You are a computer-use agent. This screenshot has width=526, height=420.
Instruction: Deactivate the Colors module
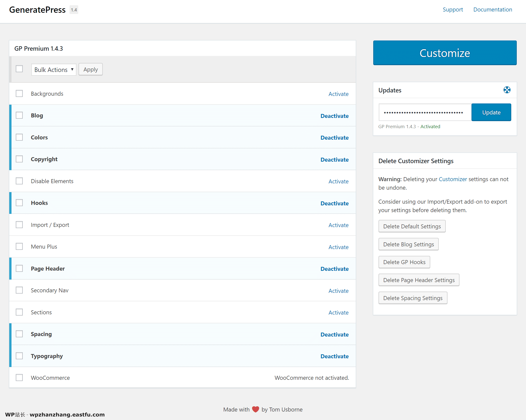click(x=334, y=138)
